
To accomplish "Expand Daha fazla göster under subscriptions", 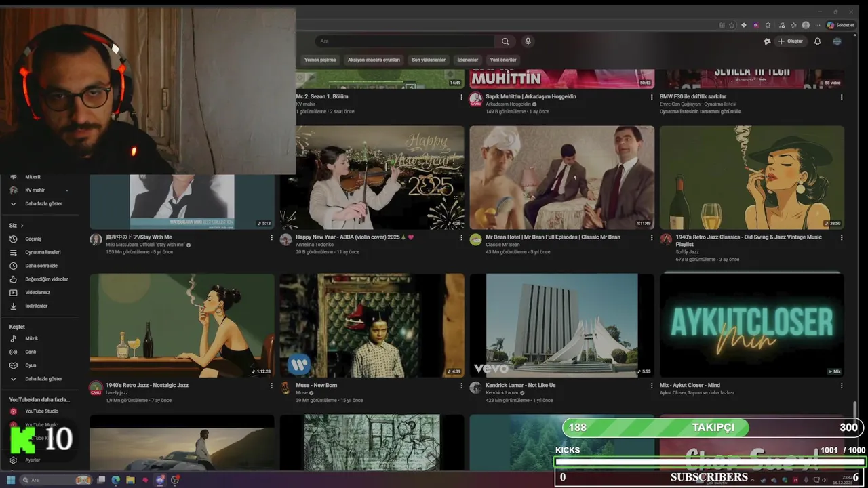I will [x=45, y=203].
